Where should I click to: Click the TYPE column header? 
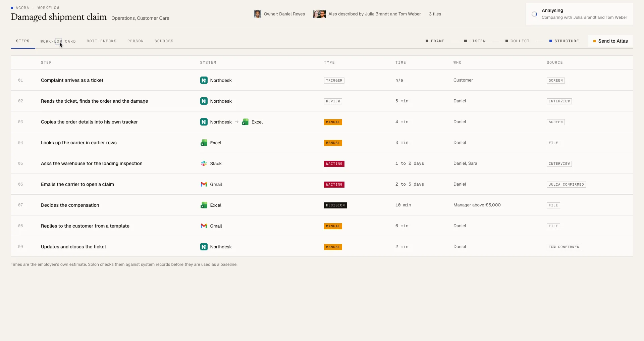(329, 62)
